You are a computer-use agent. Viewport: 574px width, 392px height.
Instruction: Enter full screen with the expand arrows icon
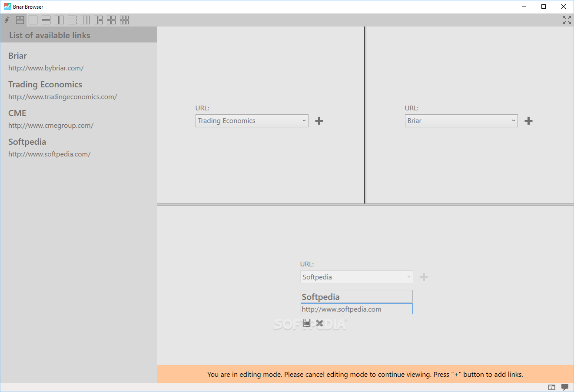[x=567, y=20]
